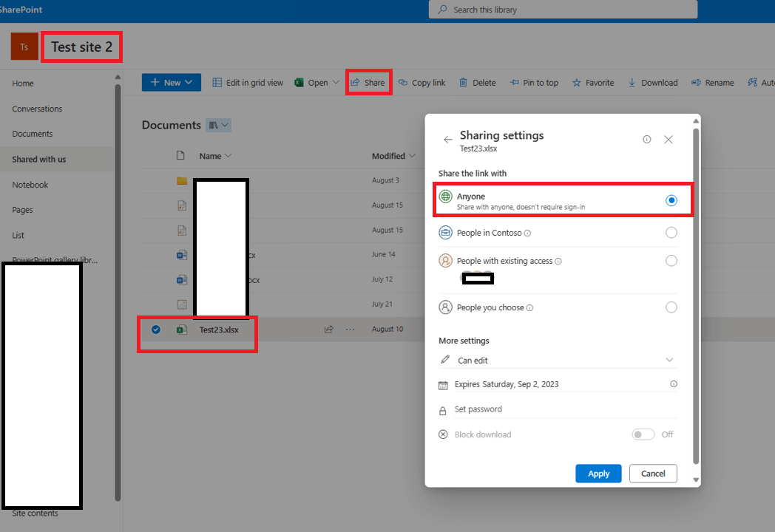Viewport: 775px width, 532px height.
Task: Click the Expires Saturday, Sep 2, 2023 date field
Action: (507, 384)
